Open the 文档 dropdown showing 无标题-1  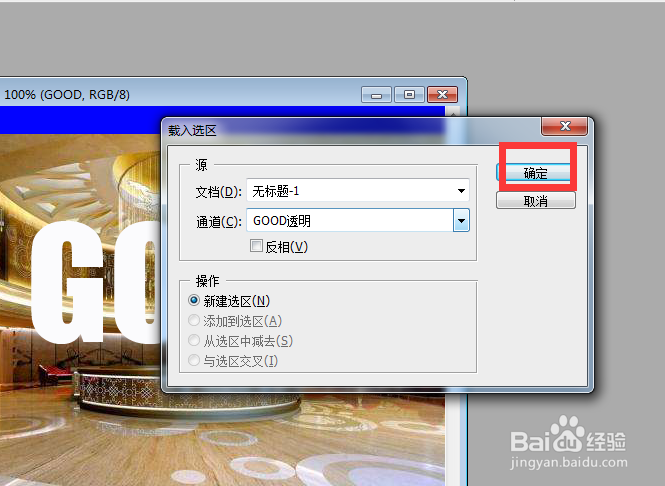pyautogui.click(x=358, y=190)
